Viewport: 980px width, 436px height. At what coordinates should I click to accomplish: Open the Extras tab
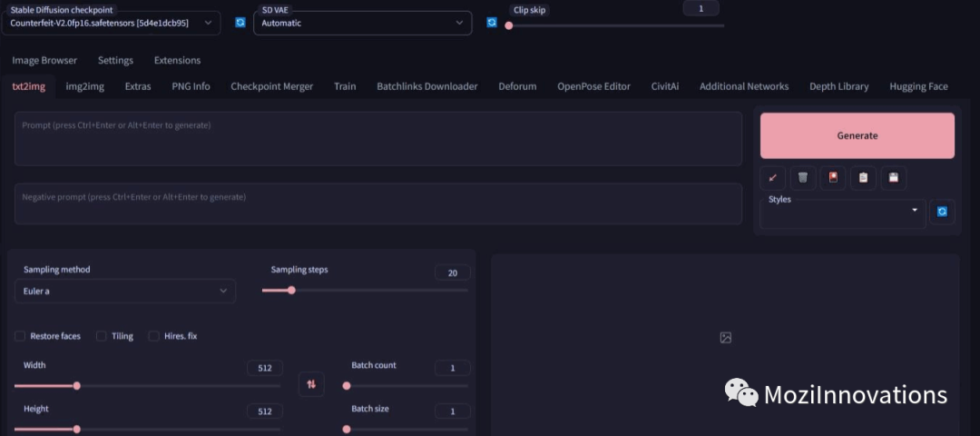pyautogui.click(x=138, y=86)
